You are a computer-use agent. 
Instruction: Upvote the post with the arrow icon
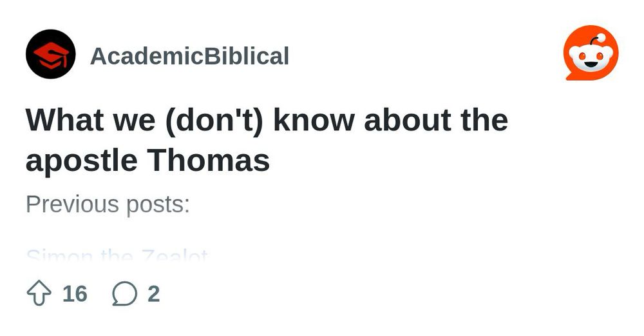(x=39, y=293)
